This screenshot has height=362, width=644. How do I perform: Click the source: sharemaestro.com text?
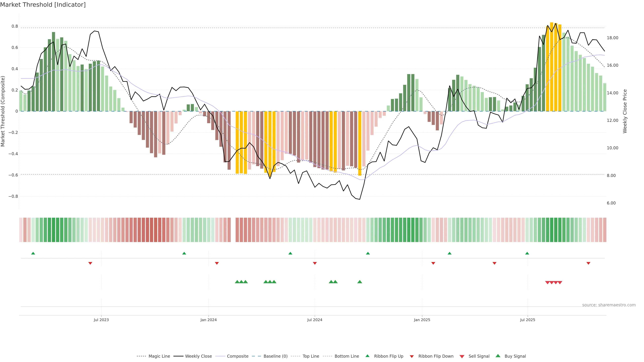[609, 305]
